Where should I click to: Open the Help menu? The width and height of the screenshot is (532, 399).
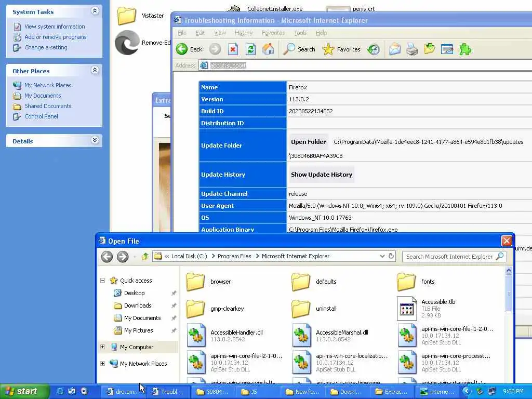pos(321,33)
